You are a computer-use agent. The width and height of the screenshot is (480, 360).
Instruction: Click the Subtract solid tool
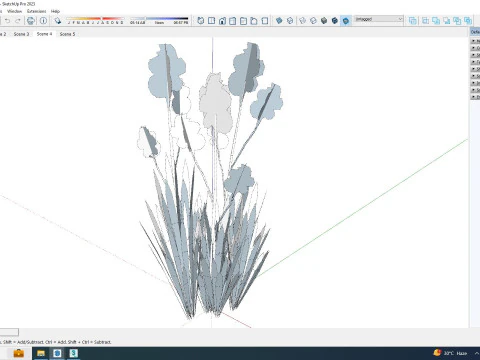click(x=447, y=21)
